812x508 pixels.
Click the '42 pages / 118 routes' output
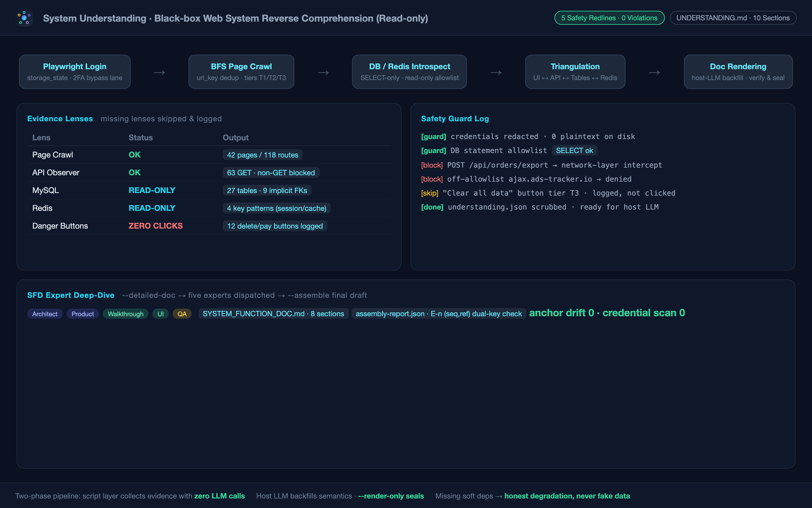tap(262, 155)
